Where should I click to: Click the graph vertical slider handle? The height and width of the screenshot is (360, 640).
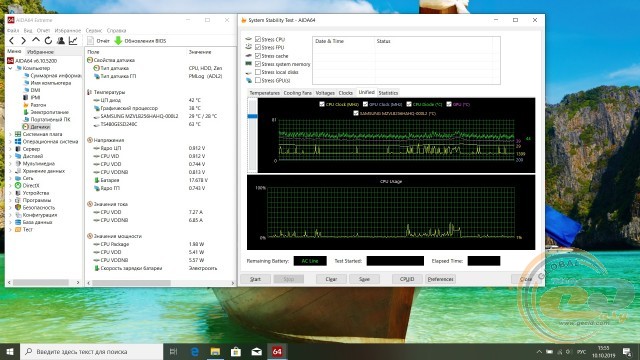[x=252, y=116]
